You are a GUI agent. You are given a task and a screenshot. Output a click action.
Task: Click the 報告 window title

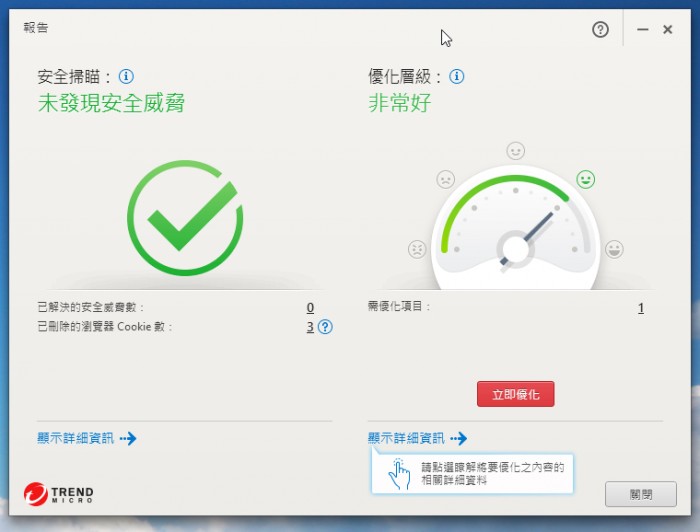[36, 28]
